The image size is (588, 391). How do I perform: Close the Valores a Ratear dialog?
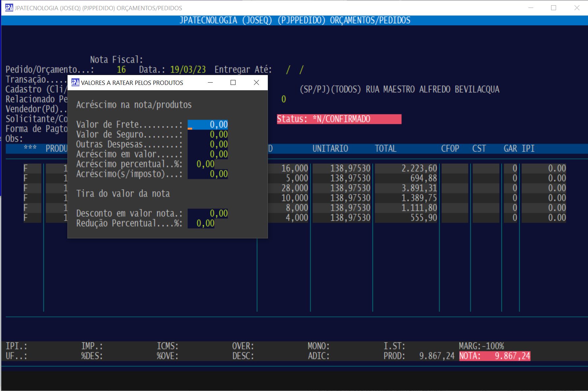point(256,83)
